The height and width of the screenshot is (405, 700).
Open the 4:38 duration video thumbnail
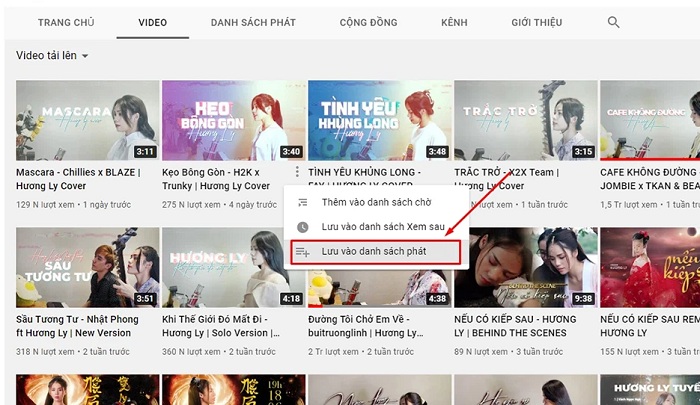pyautogui.click(x=379, y=288)
